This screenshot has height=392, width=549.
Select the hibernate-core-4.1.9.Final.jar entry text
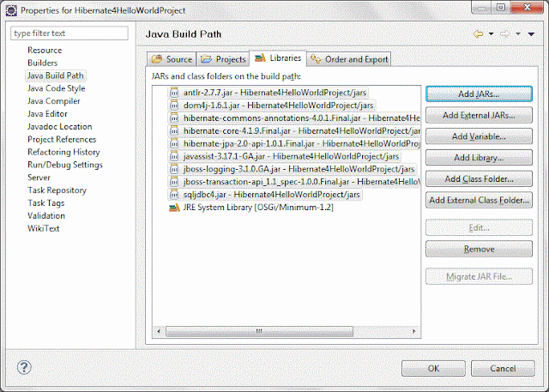click(x=301, y=130)
